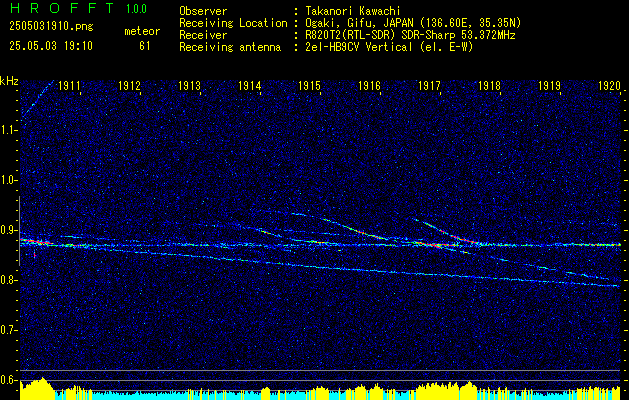Click the 1915 time marker
The height and width of the screenshot is (400, 629).
click(x=309, y=85)
